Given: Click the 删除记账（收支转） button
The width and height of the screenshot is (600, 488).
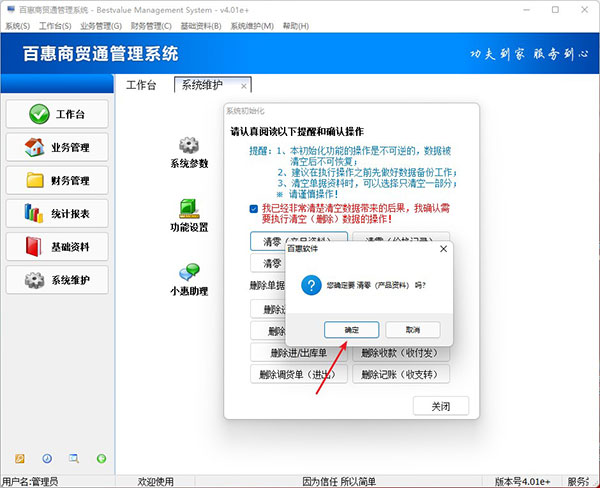Looking at the screenshot, I should point(401,374).
